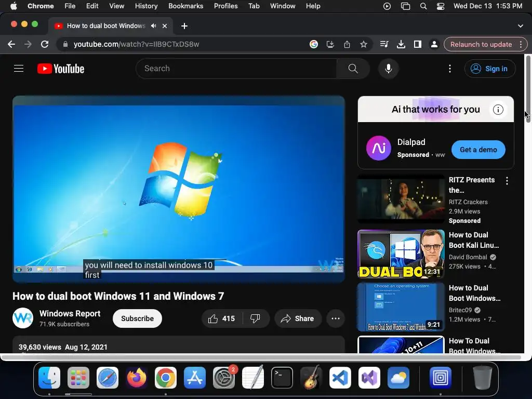Open the Apple menu
This screenshot has height=399, width=532.
[x=14, y=6]
